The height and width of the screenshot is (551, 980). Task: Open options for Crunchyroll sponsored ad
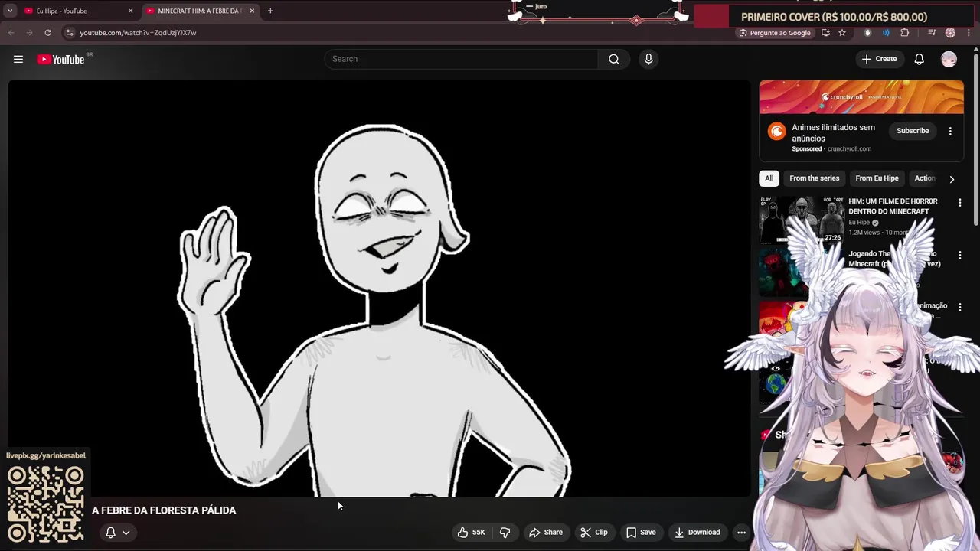click(950, 131)
